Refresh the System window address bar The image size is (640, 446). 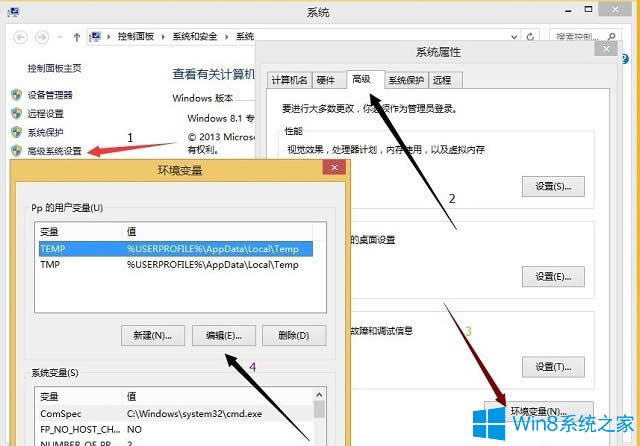[x=530, y=37]
